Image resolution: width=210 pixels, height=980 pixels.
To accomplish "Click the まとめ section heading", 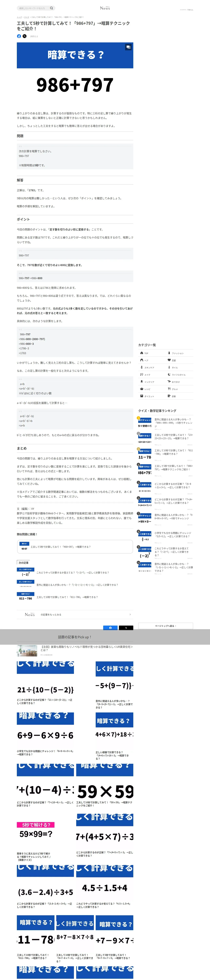I will (22, 449).
